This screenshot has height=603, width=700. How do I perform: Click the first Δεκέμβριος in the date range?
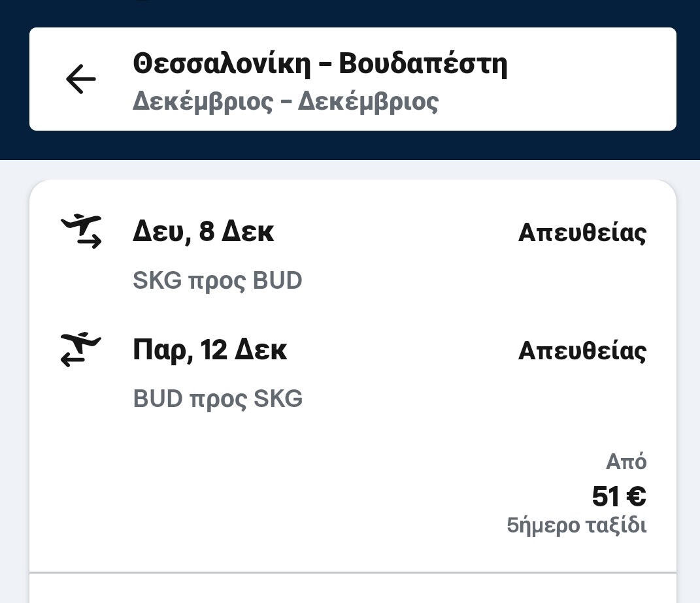pos(203,102)
